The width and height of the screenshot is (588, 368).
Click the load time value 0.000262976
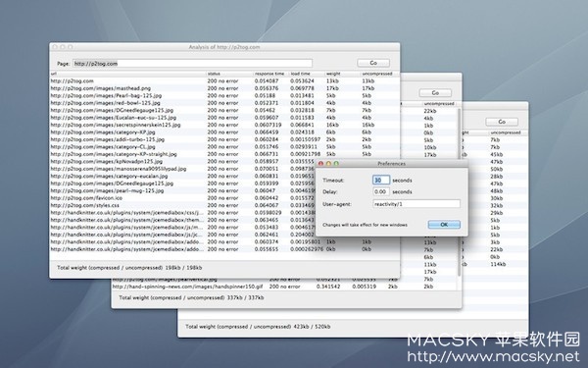pos(307,249)
